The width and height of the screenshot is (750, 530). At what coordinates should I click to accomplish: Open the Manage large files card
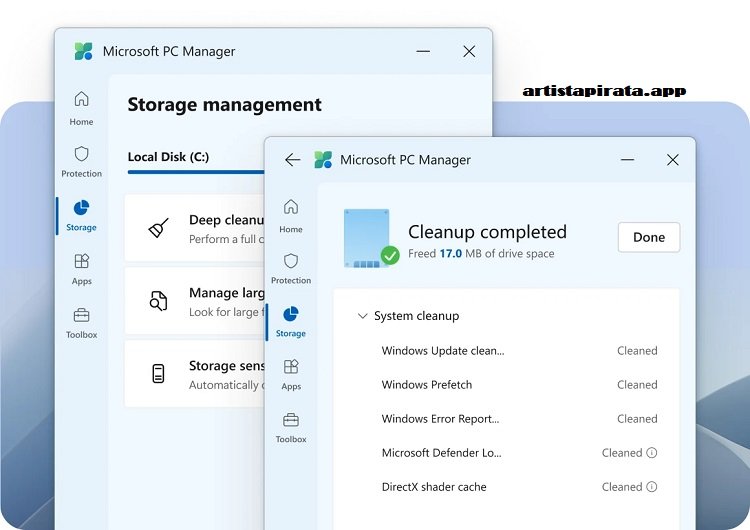195,301
